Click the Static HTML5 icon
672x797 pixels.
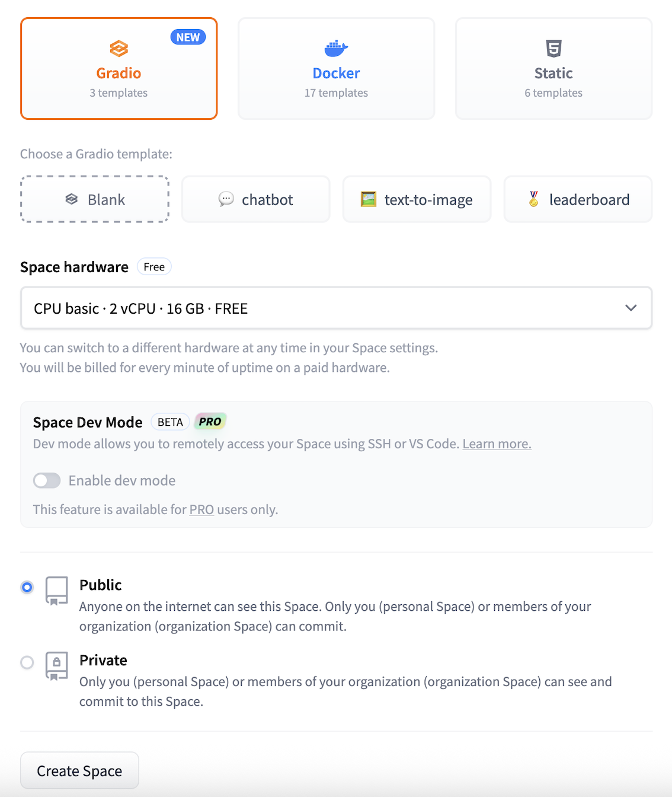553,49
